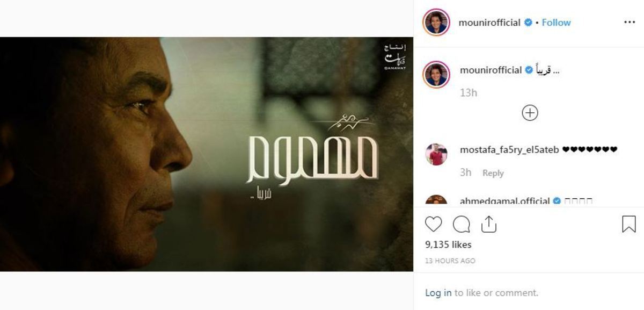Save the post with the bookmark icon
This screenshot has width=644, height=310.
pos(628,224)
